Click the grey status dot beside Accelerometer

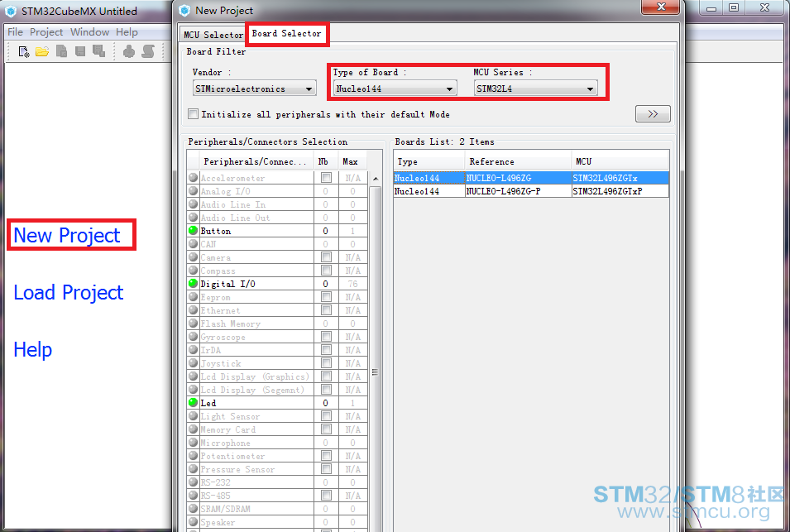[x=193, y=178]
